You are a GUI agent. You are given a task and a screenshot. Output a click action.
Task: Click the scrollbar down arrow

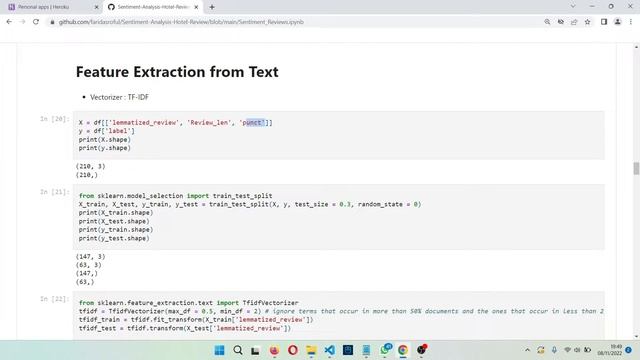point(636,336)
